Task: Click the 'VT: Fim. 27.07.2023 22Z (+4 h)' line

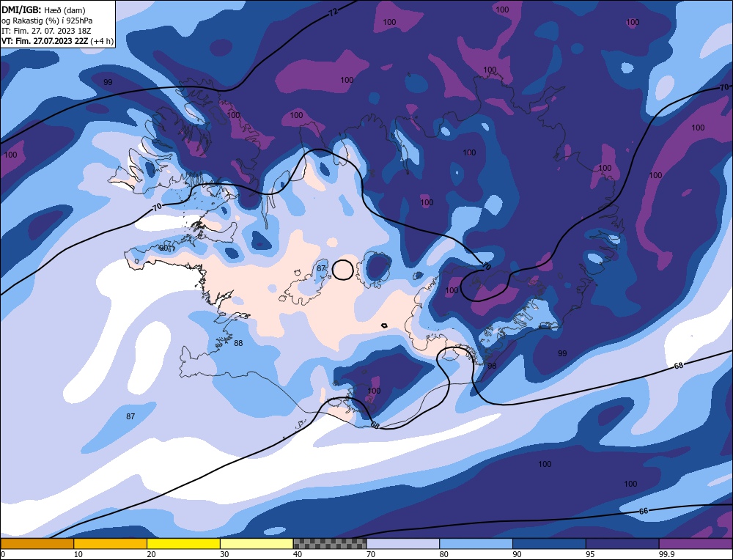Action: pyautogui.click(x=57, y=41)
